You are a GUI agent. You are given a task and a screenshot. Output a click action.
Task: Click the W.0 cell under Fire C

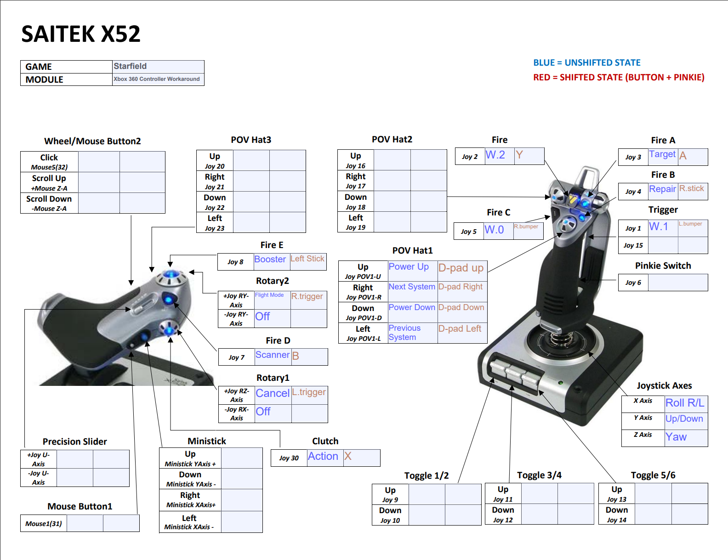coord(498,231)
